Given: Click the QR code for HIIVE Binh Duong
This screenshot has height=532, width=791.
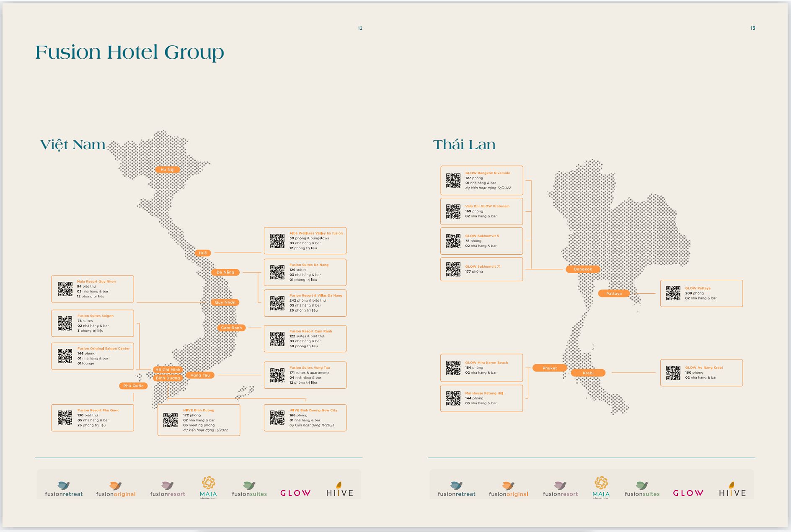Looking at the screenshot, I should (171, 420).
